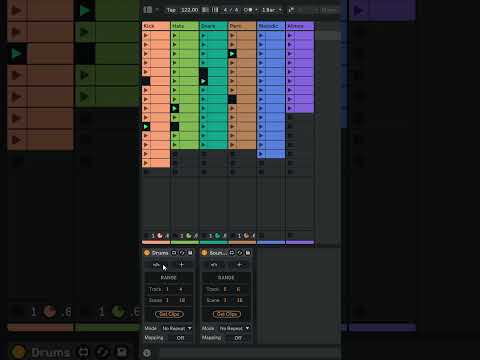Launch the last clip in Melodic track
The image size is (480, 360).
click(261, 154)
